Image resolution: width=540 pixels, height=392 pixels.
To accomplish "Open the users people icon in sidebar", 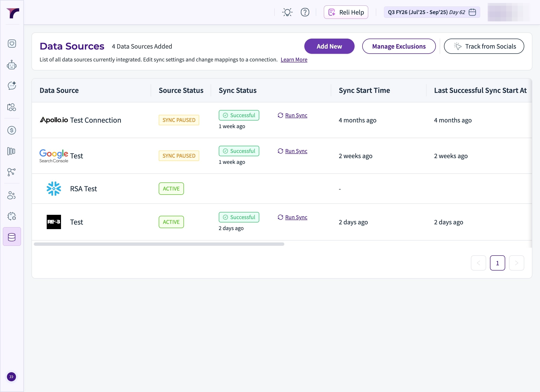I will pos(12,195).
